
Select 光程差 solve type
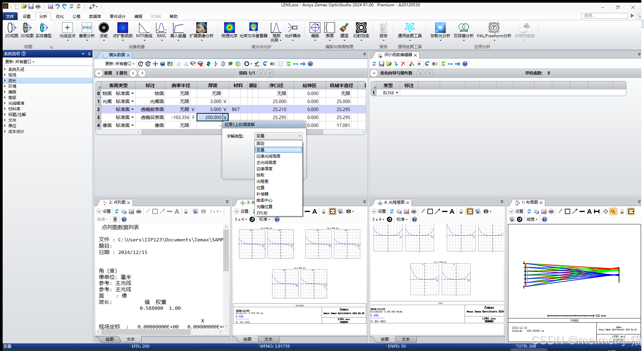point(278,181)
